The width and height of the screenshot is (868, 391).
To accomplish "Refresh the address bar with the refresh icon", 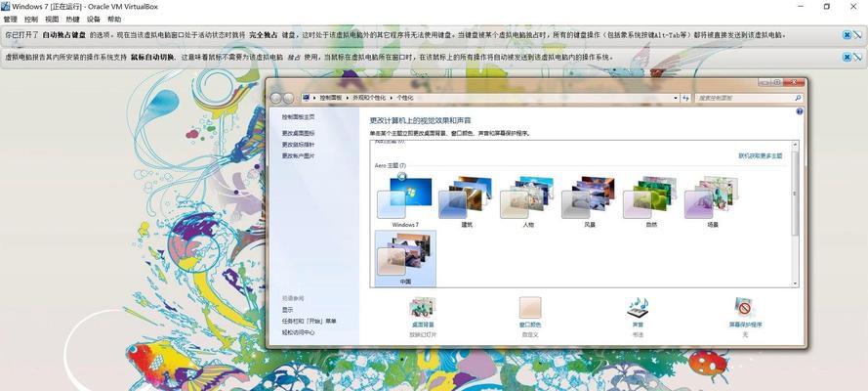I will tap(685, 98).
